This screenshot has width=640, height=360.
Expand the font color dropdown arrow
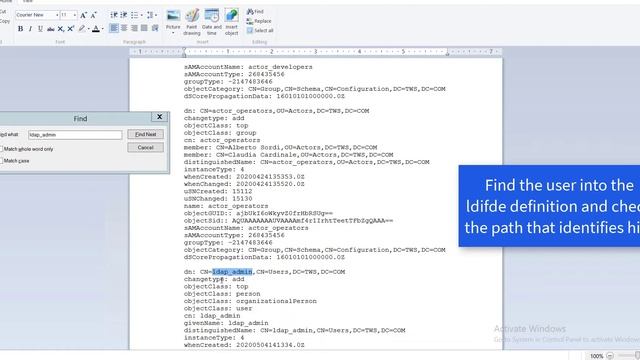[102, 29]
